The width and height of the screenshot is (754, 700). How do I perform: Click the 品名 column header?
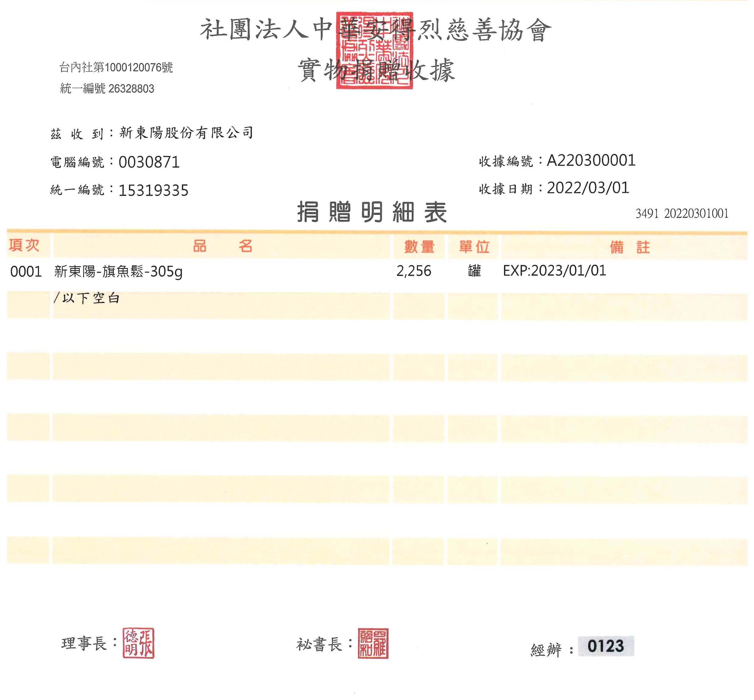tap(223, 246)
